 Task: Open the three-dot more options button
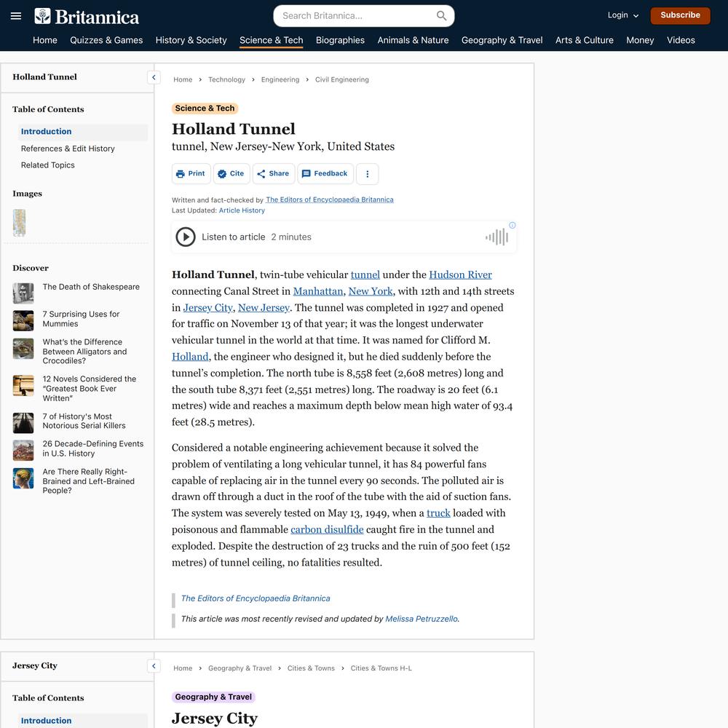click(367, 174)
